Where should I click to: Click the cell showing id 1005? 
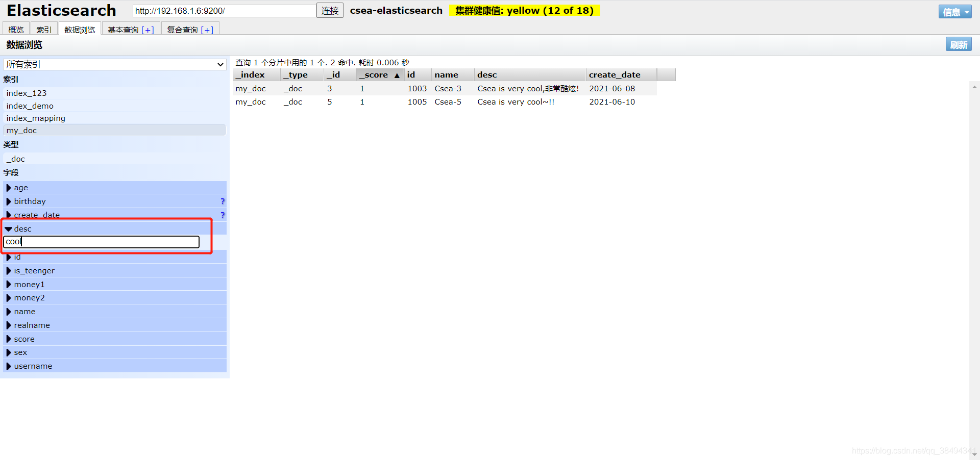(x=417, y=102)
